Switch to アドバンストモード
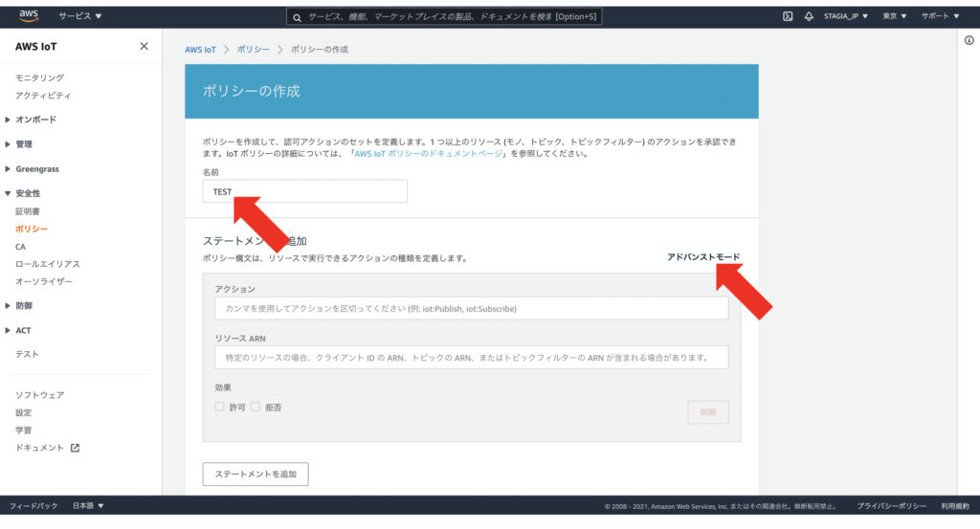This screenshot has width=980, height=529. click(x=703, y=257)
